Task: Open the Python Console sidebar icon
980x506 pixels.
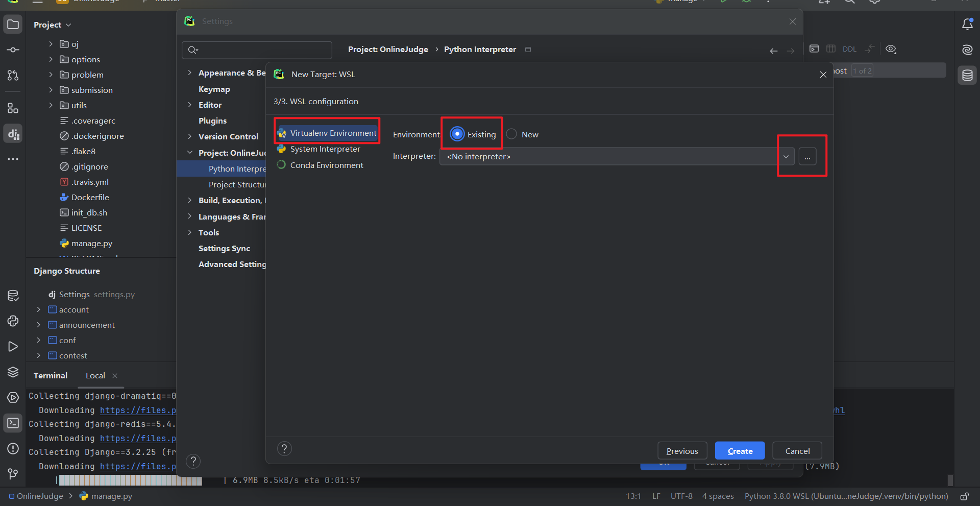Action: point(13,321)
